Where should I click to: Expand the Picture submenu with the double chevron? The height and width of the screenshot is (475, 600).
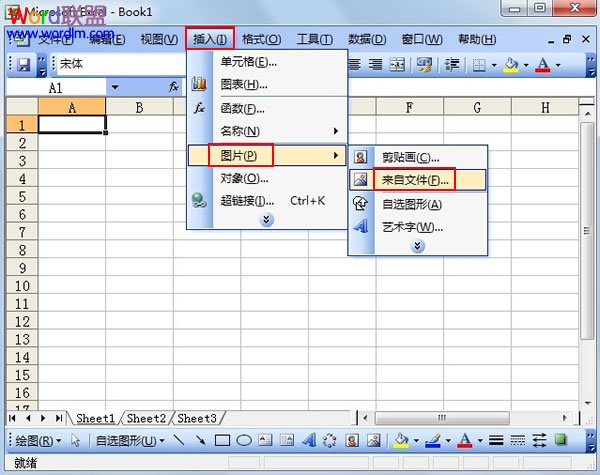(x=417, y=245)
